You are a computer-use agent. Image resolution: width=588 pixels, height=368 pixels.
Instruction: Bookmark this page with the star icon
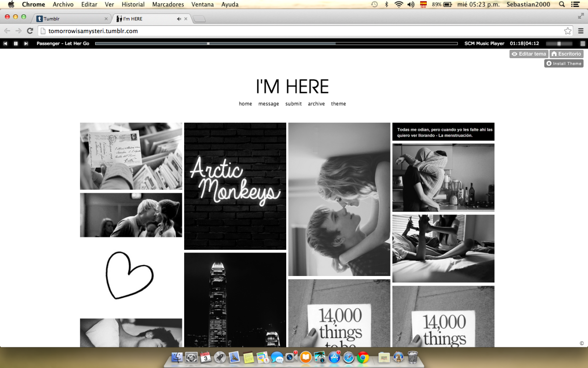click(x=568, y=31)
